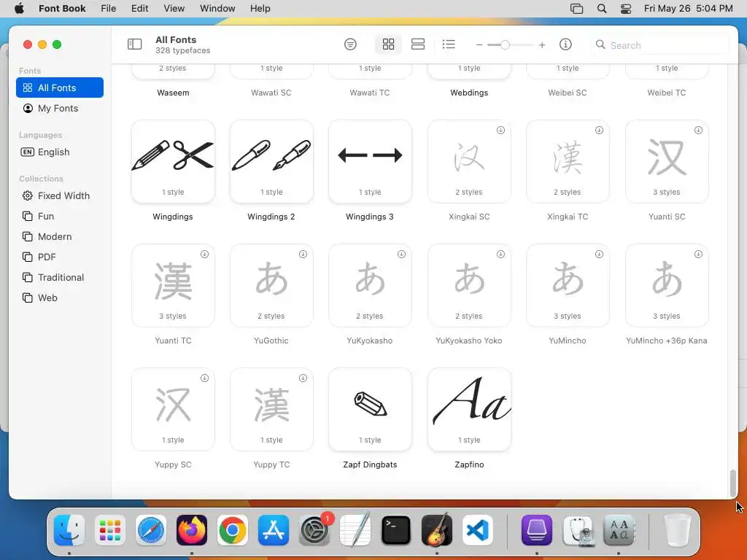Download the Yuanti SC font
The height and width of the screenshot is (560, 747).
click(x=698, y=130)
